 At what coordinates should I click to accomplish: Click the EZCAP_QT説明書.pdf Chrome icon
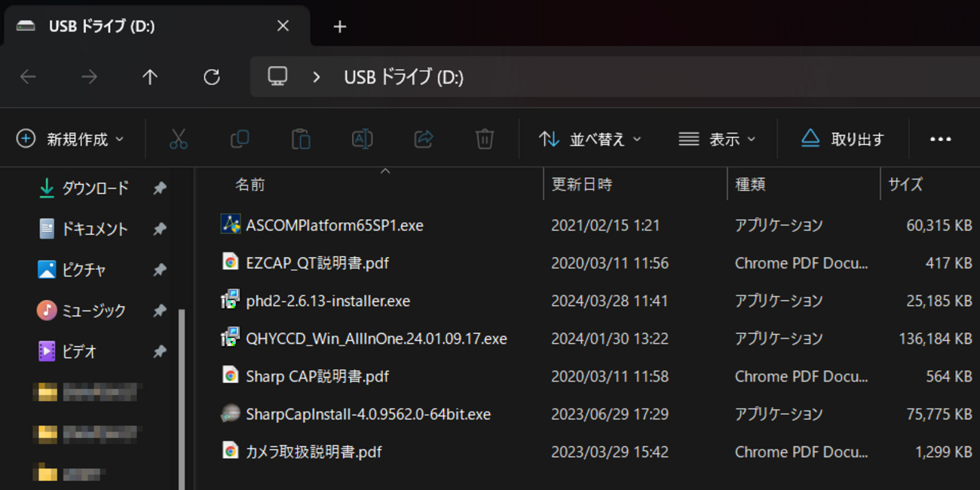click(x=230, y=262)
